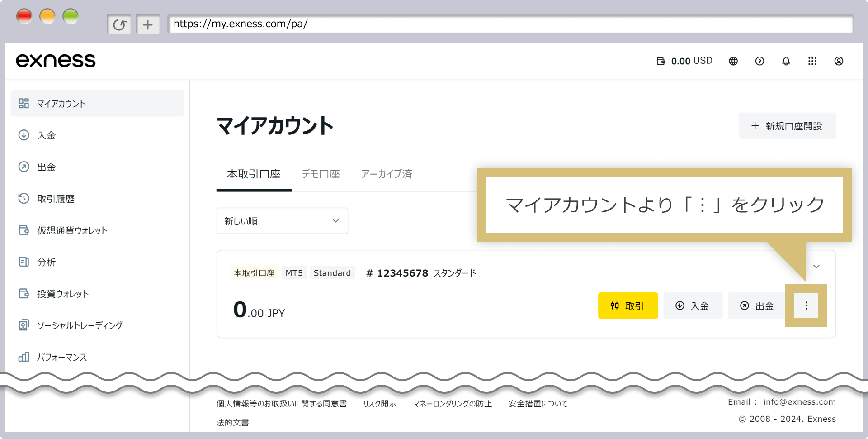Open the help question mark icon
Screen dimensions: 868x439
tap(759, 61)
